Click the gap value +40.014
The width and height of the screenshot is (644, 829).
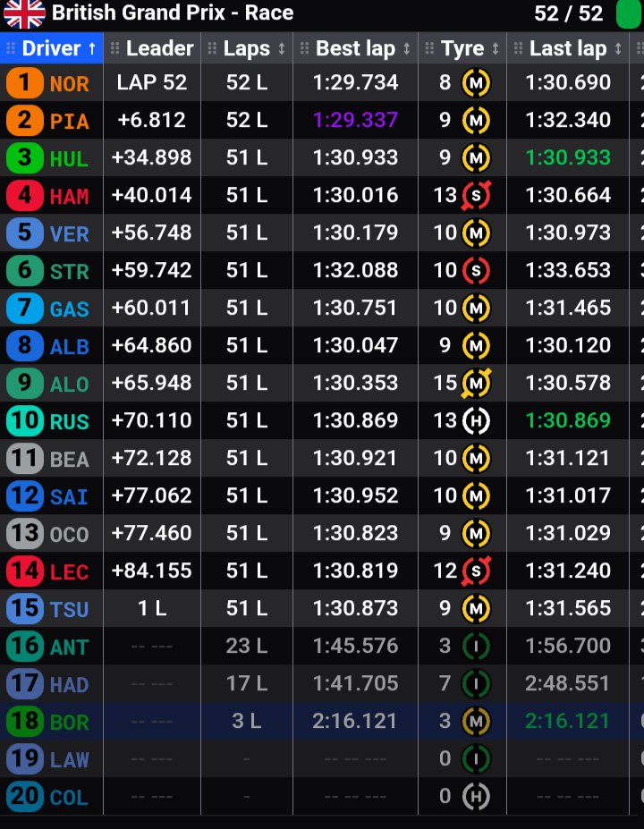pos(152,195)
